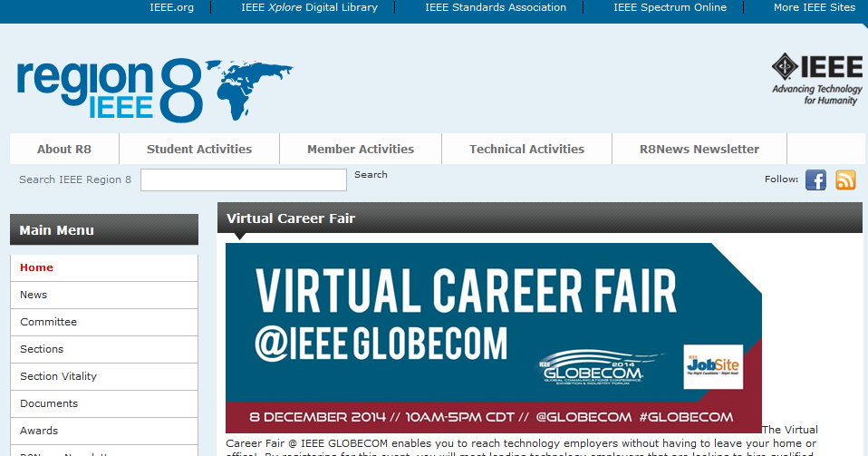
Task: Select Documents in the Main Menu
Action: pos(104,403)
